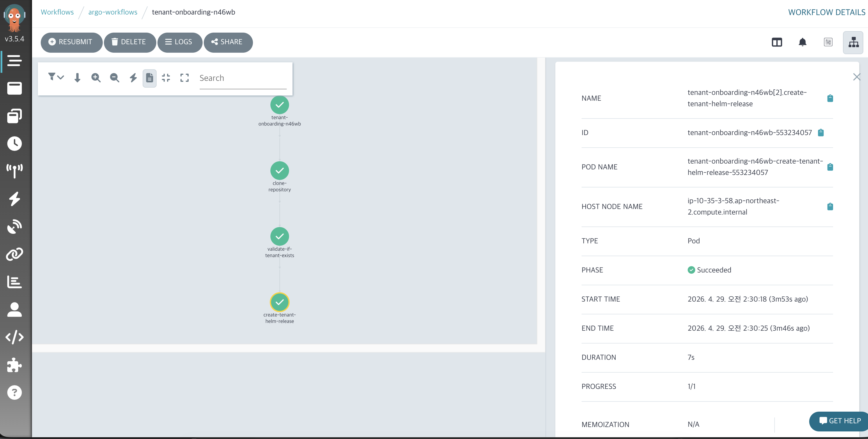
Task: Delete the workflow via the Delete button
Action: 130,42
